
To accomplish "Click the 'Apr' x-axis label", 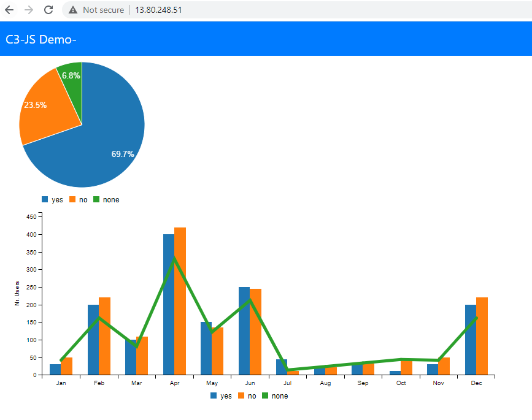I will [174, 383].
